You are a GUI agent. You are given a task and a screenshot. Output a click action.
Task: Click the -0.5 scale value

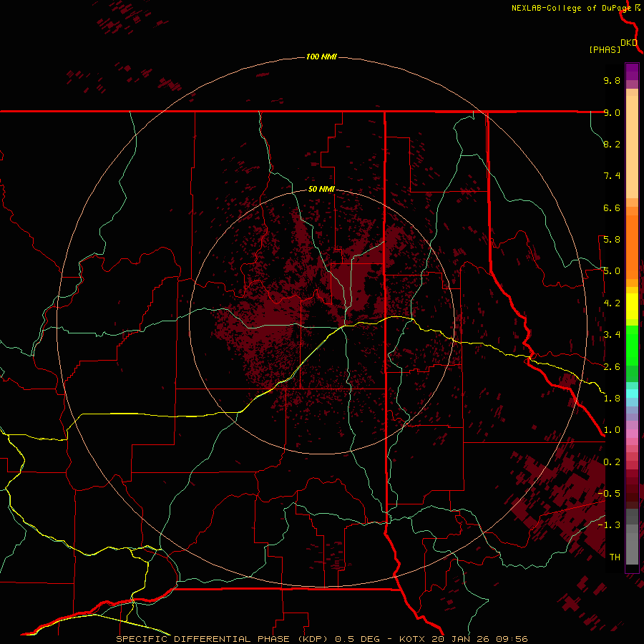[609, 494]
